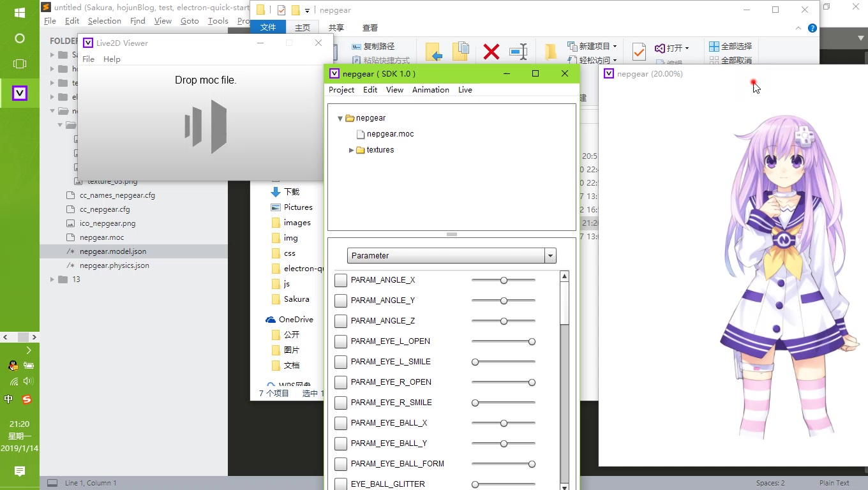Viewport: 868px width, 490px height.
Task: Open the 打开 dropdown in Explorer ribbon
Action: click(672, 48)
